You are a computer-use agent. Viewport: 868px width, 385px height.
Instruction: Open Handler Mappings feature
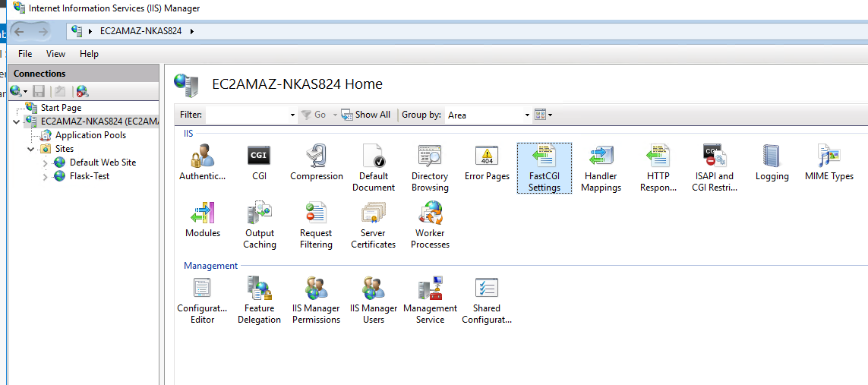click(601, 168)
